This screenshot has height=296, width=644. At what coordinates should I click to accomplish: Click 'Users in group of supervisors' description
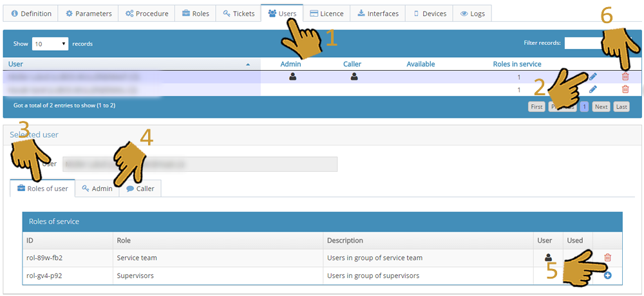point(373,276)
